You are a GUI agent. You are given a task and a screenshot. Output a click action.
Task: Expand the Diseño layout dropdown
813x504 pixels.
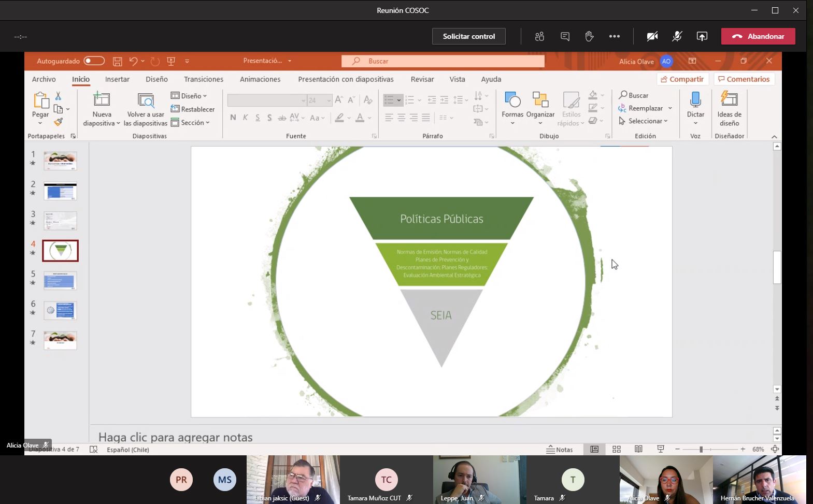tap(190, 96)
